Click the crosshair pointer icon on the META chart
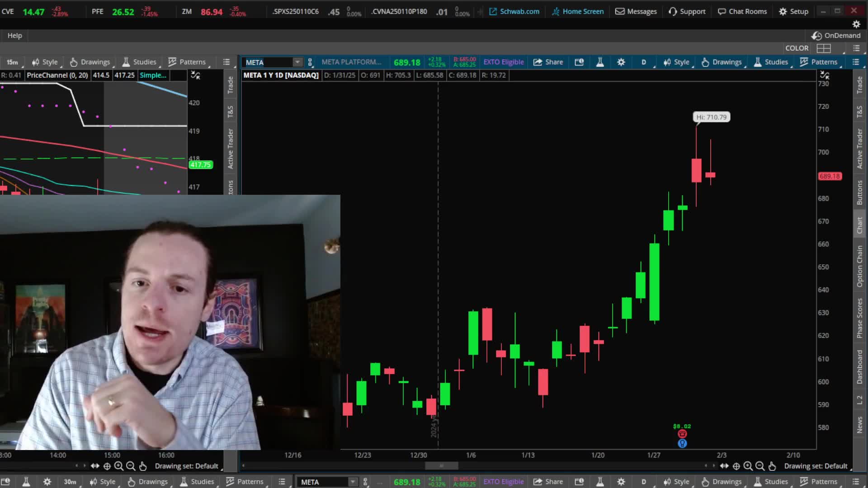The height and width of the screenshot is (488, 868). point(736,466)
